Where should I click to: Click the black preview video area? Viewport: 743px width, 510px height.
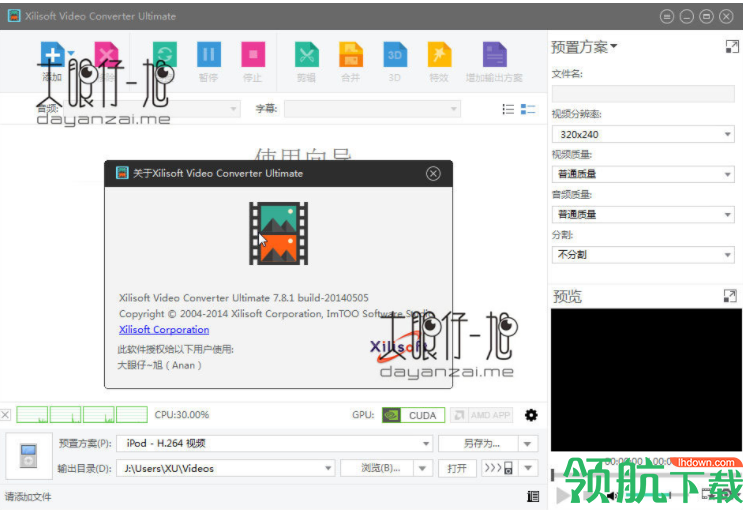(646, 380)
